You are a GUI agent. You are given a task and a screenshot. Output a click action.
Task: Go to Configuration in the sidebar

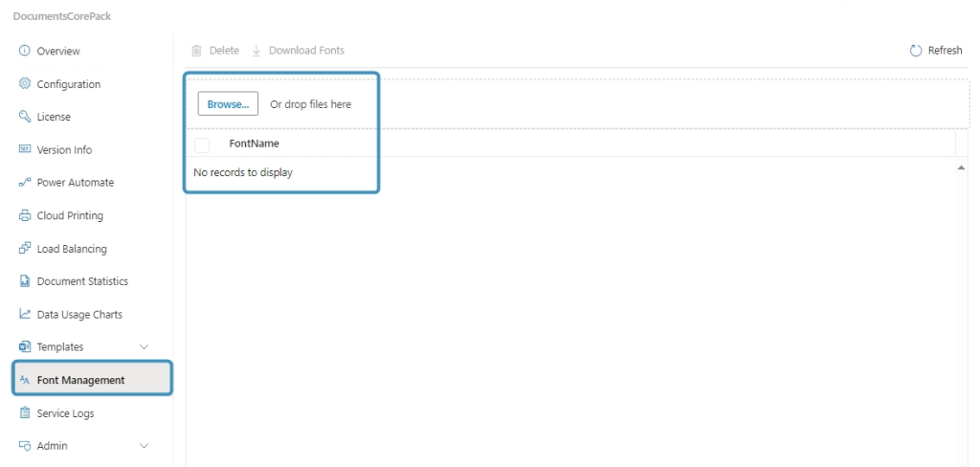(x=68, y=84)
